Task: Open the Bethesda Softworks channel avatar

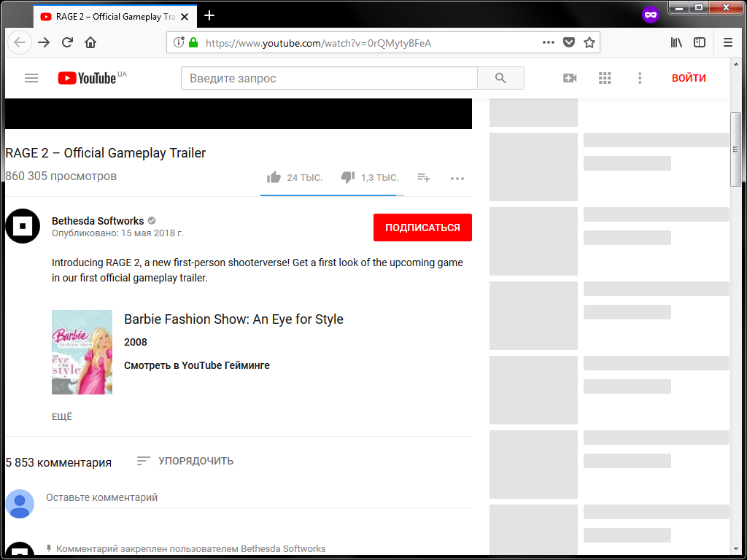Action: (x=23, y=226)
